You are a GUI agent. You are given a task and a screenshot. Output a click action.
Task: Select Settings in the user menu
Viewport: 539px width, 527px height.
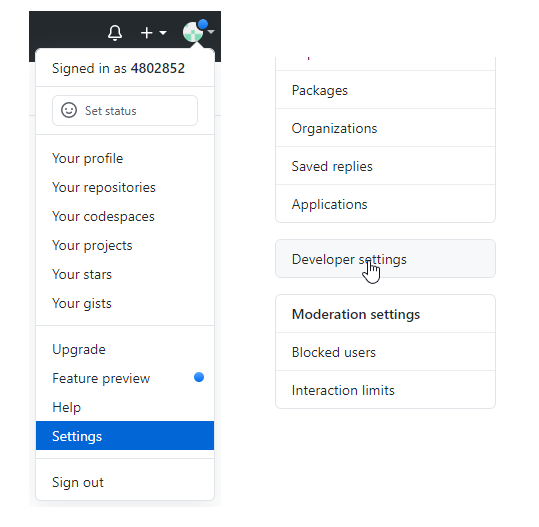coord(125,436)
